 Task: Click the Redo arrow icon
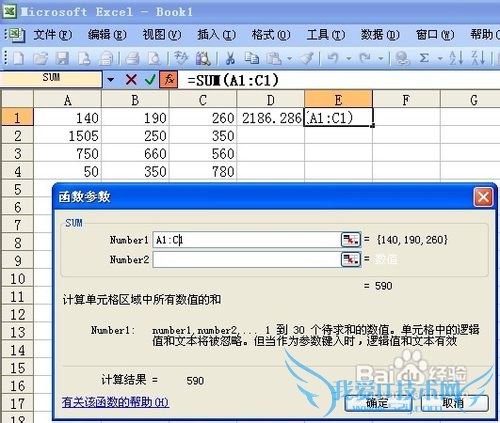pyautogui.click(x=365, y=58)
